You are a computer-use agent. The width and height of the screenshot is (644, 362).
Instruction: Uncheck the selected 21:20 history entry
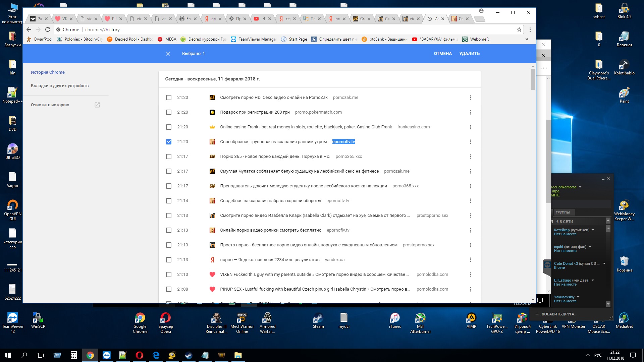[x=169, y=142]
